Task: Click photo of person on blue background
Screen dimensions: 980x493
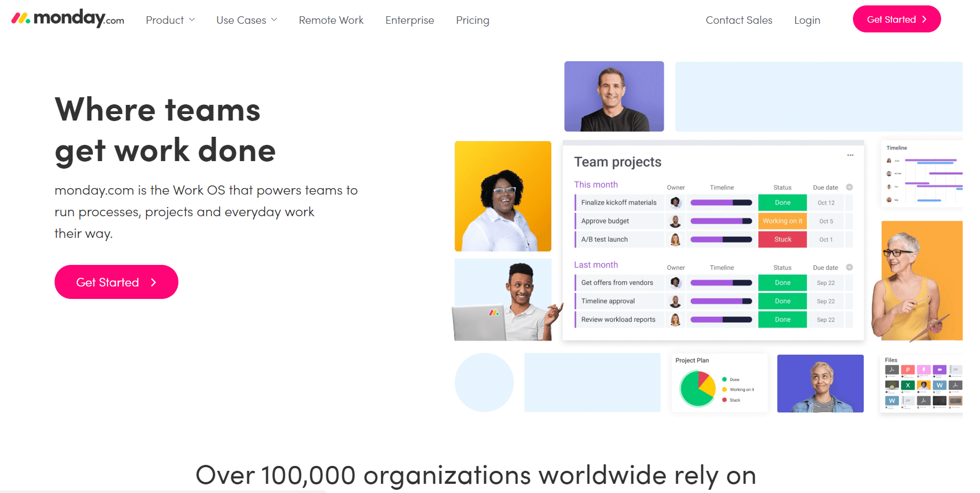Action: pyautogui.click(x=820, y=383)
